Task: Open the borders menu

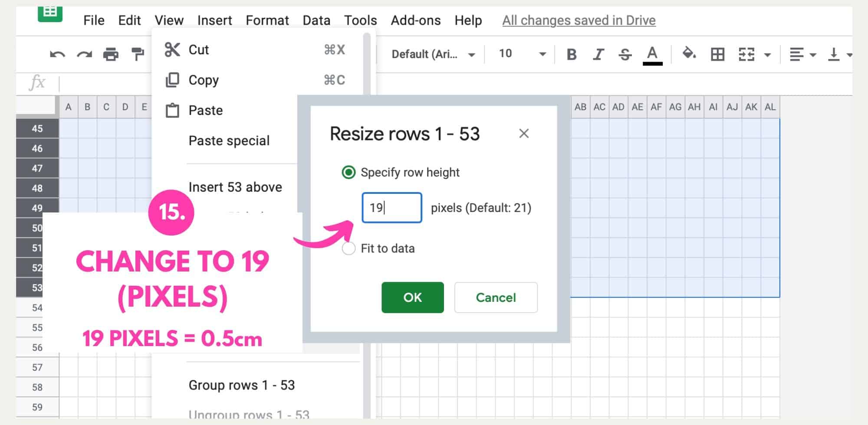Action: [718, 54]
